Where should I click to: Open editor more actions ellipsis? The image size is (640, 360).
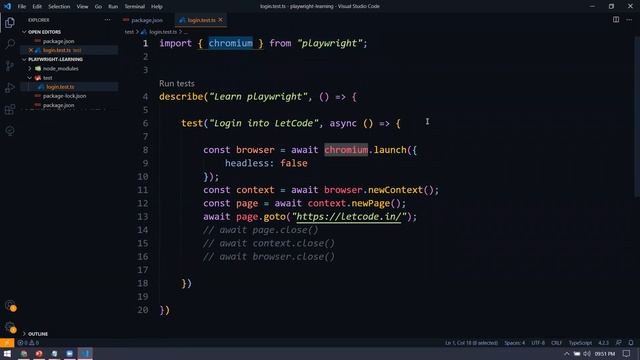(629, 20)
